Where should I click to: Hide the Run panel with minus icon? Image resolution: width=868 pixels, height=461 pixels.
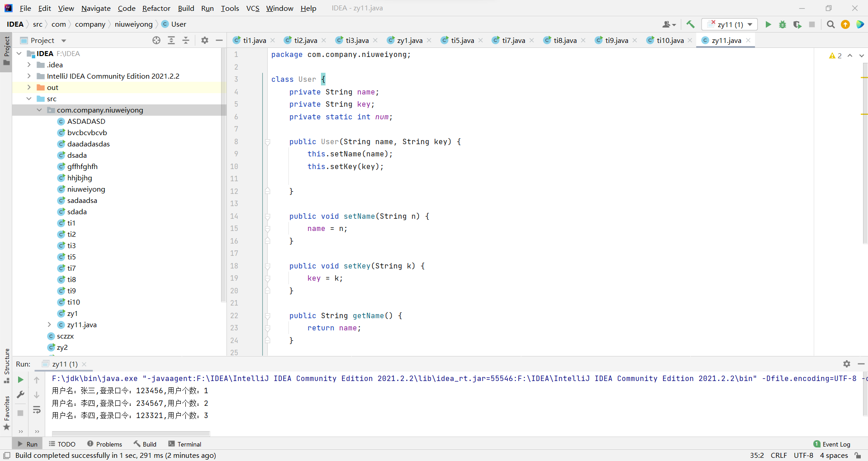pos(861,364)
